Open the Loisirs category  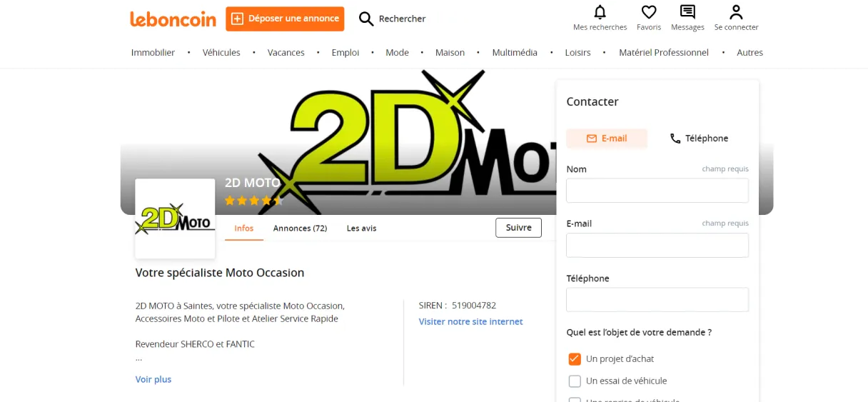(577, 52)
